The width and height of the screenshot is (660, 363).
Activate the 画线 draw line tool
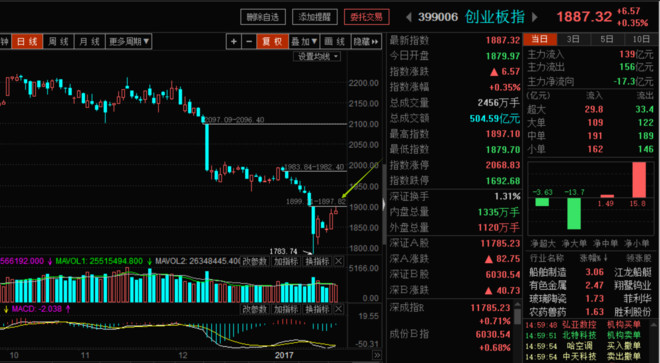tap(335, 42)
